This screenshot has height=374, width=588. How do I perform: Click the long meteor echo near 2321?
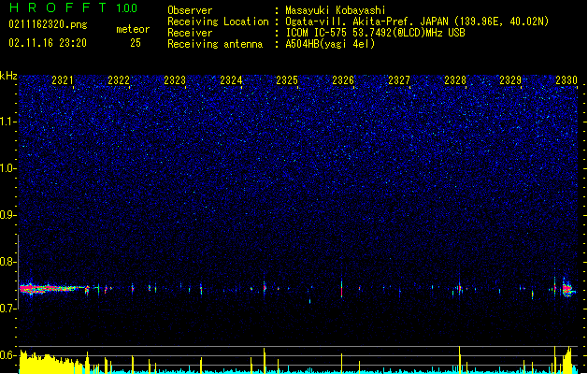52,289
